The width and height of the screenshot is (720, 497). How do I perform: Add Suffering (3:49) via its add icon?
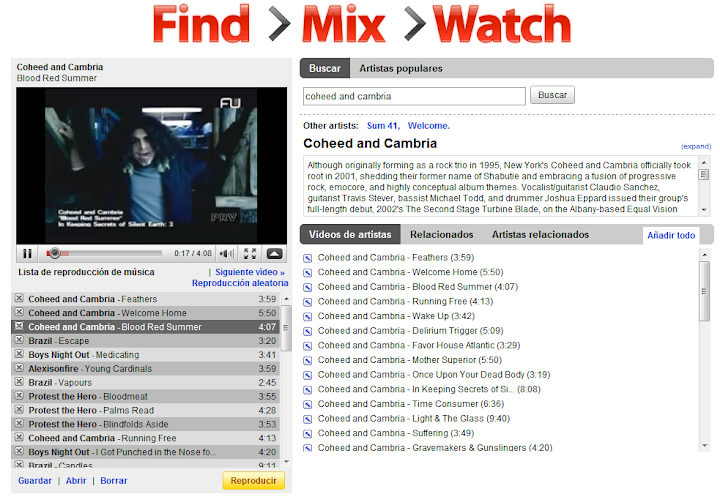(x=308, y=434)
